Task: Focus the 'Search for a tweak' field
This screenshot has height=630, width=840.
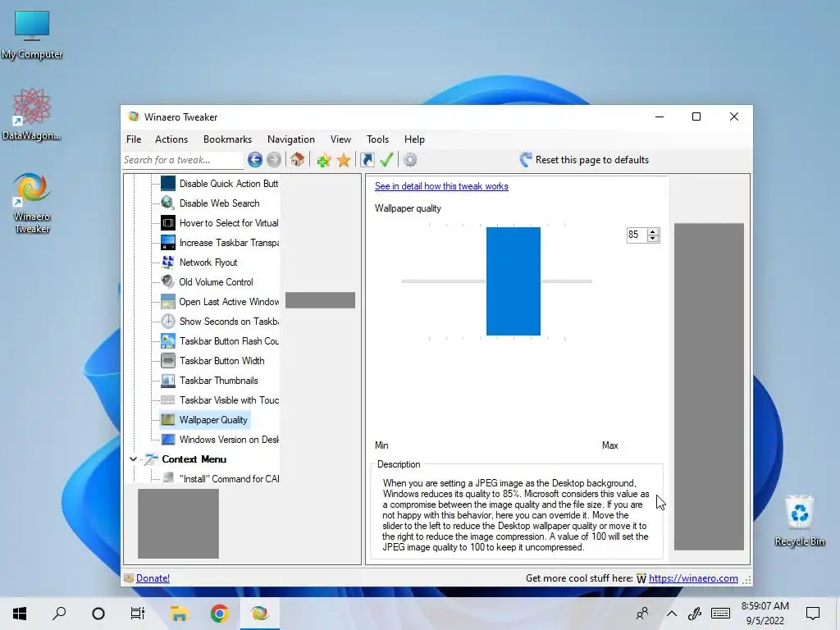Action: pos(183,160)
